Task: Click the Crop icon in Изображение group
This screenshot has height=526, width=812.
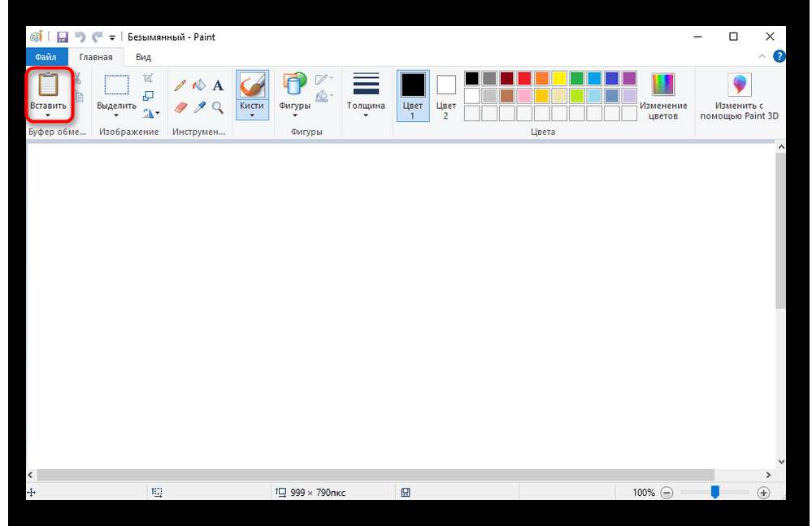Action: (148, 78)
